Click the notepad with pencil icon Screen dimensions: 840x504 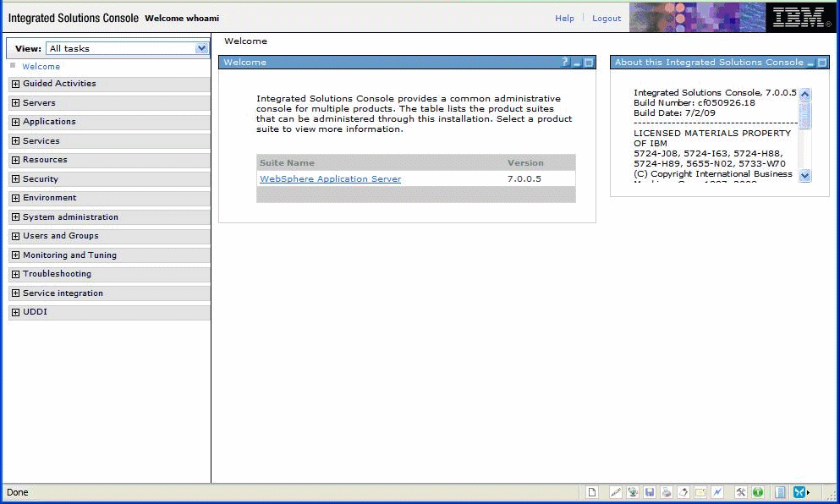pyautogui.click(x=684, y=492)
